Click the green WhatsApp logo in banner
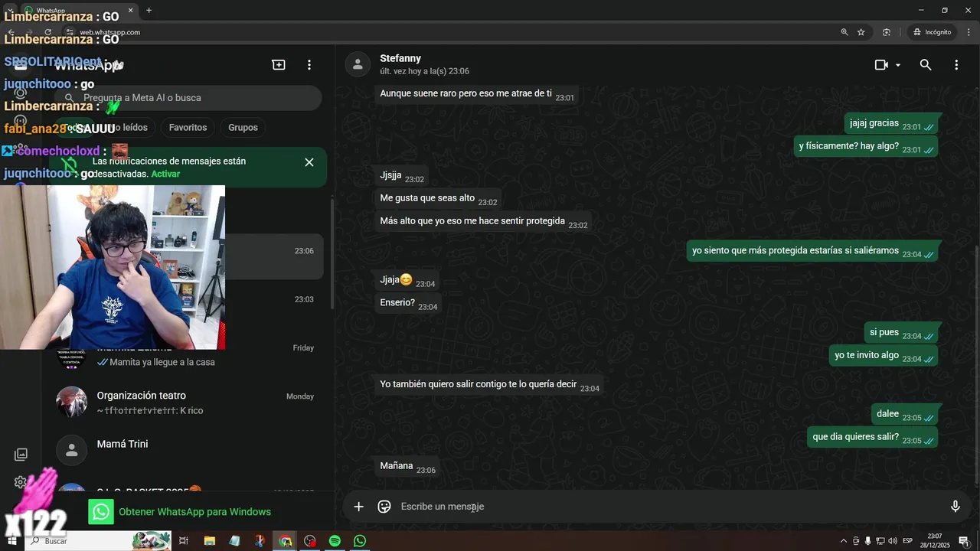The width and height of the screenshot is (980, 551). point(101,512)
